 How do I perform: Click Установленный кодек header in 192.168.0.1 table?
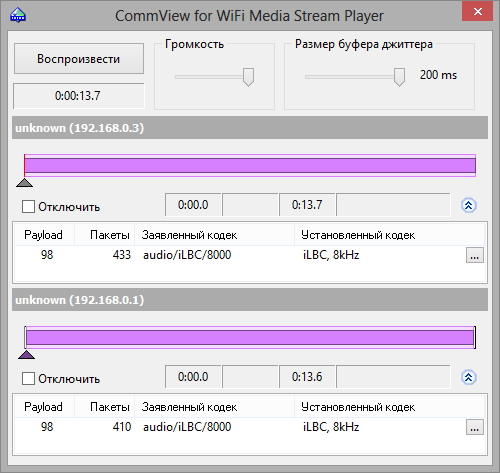click(389, 407)
